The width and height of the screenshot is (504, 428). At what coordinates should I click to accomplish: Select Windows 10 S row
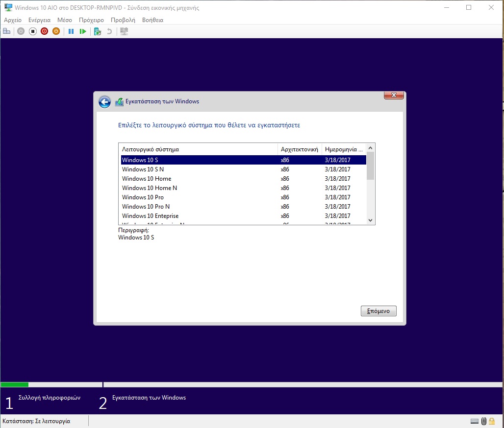pos(243,160)
